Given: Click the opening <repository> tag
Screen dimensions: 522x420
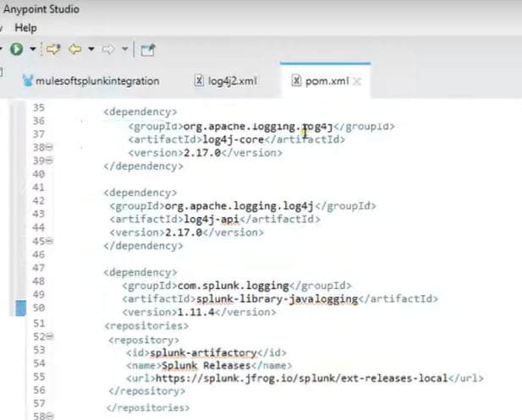Looking at the screenshot, I should point(144,341).
